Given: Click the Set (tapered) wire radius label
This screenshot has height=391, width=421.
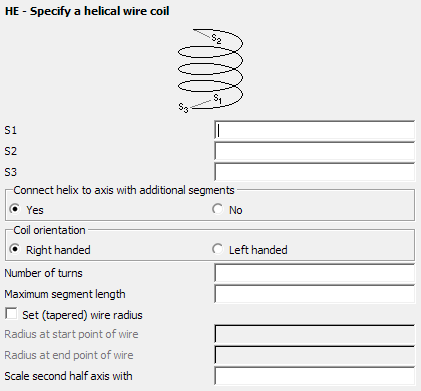Looking at the screenshot, I should point(82,315).
